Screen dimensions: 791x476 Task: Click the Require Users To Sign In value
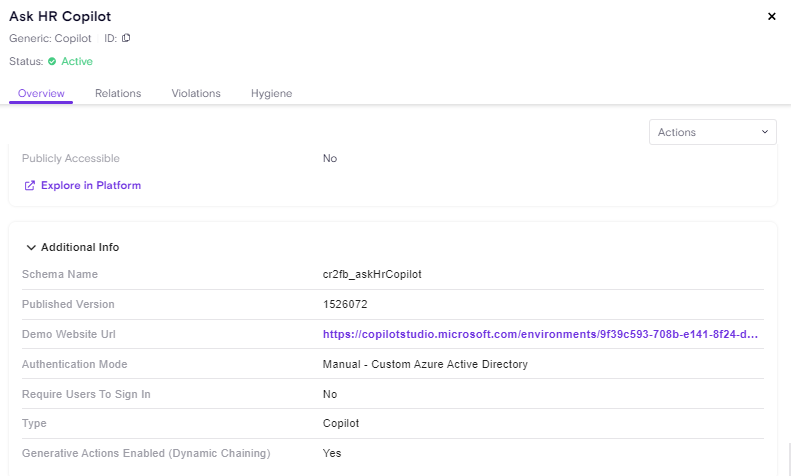pyautogui.click(x=330, y=394)
